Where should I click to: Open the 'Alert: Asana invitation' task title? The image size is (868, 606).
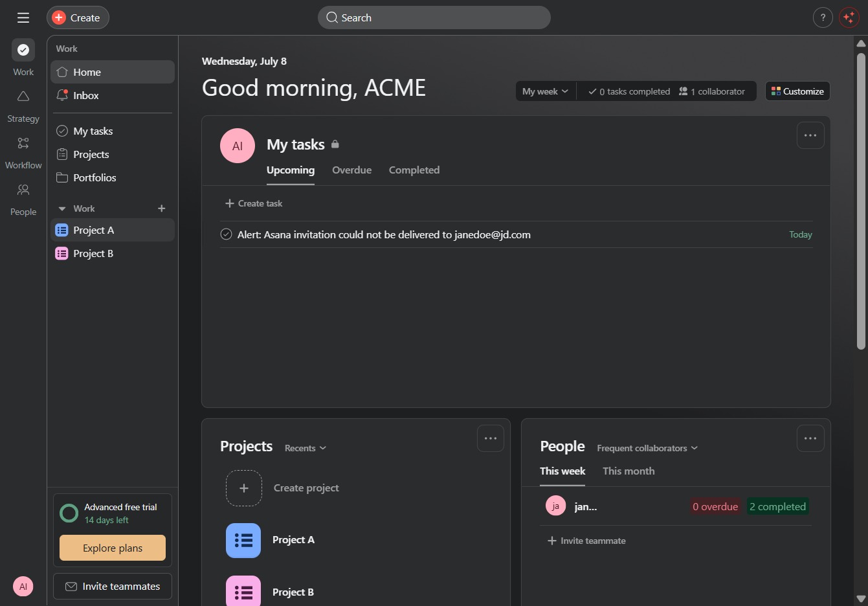click(x=384, y=234)
